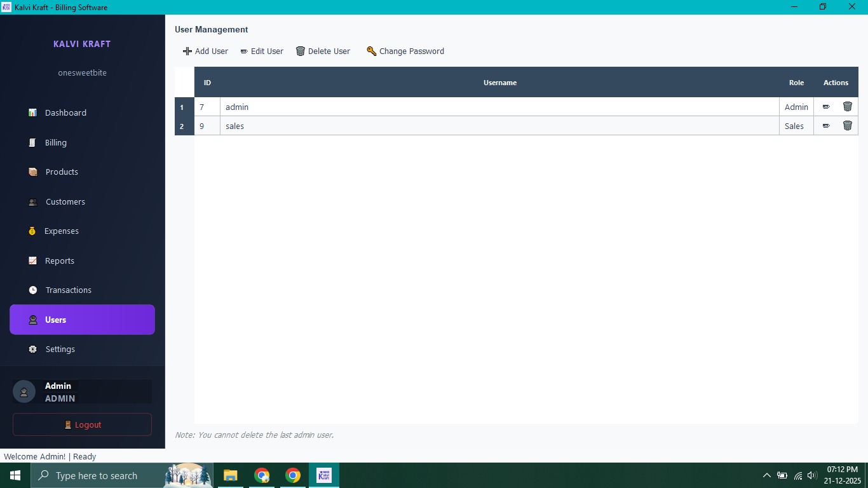Open the taskbar clock showing 07:12 PM
Image resolution: width=868 pixels, height=488 pixels.
[843, 475]
